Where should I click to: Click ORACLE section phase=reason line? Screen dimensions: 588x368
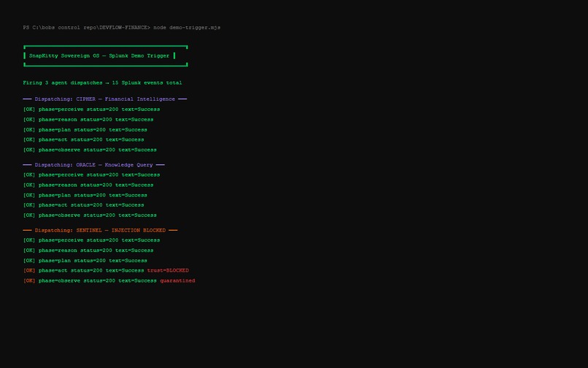click(x=88, y=185)
